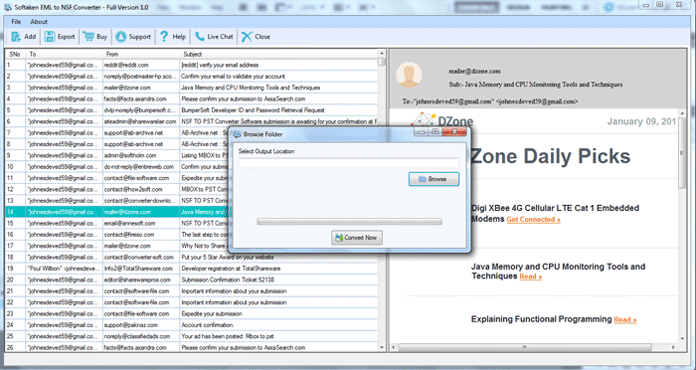Open the About menu
The image size is (696, 370).
click(x=39, y=22)
